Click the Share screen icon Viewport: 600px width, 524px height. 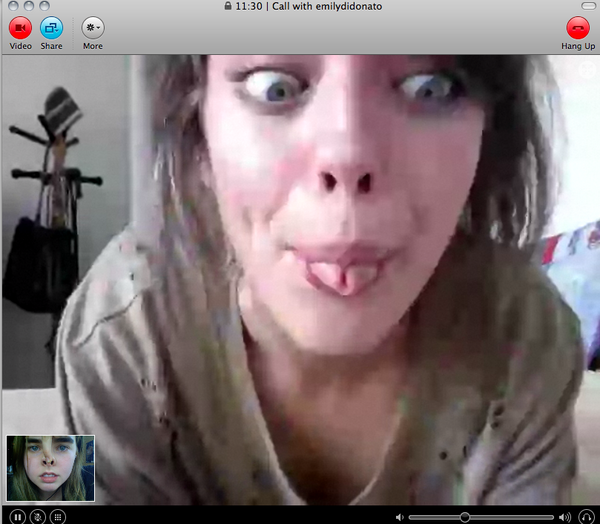coord(51,27)
